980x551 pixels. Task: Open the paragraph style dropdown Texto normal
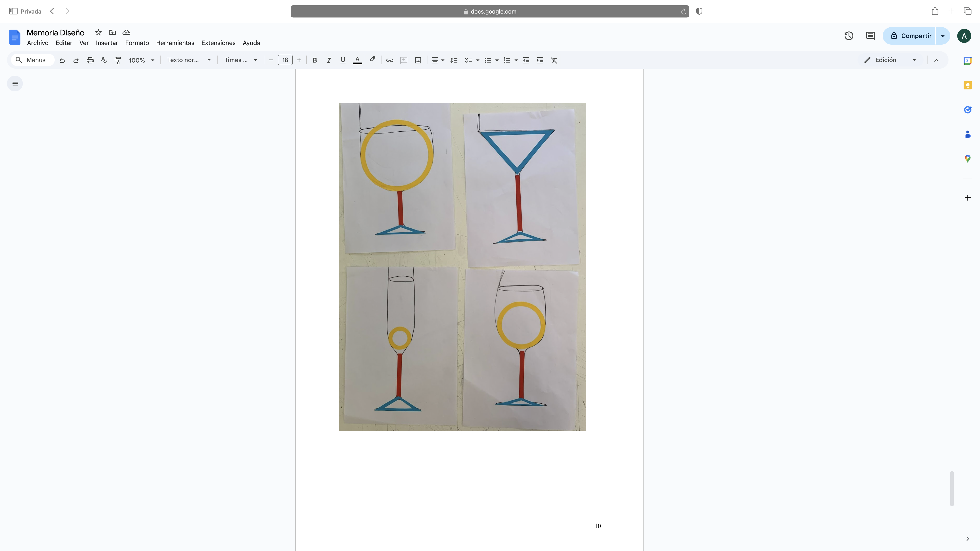pyautogui.click(x=189, y=60)
